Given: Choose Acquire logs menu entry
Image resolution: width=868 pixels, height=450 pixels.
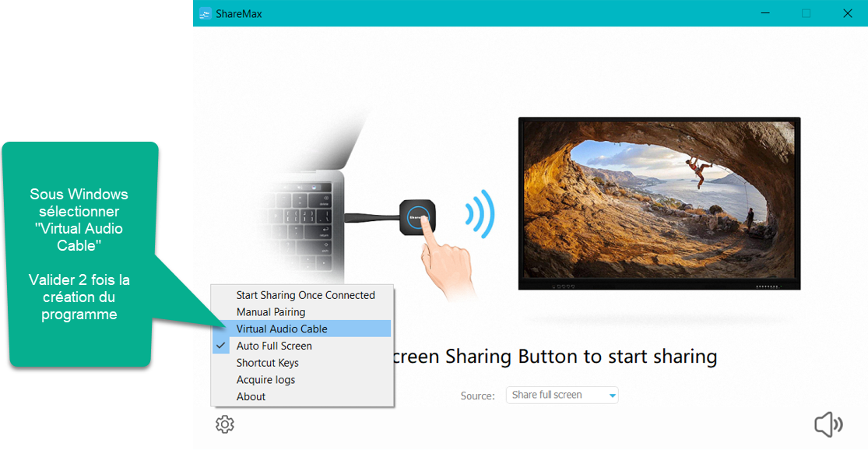Looking at the screenshot, I should pos(265,380).
